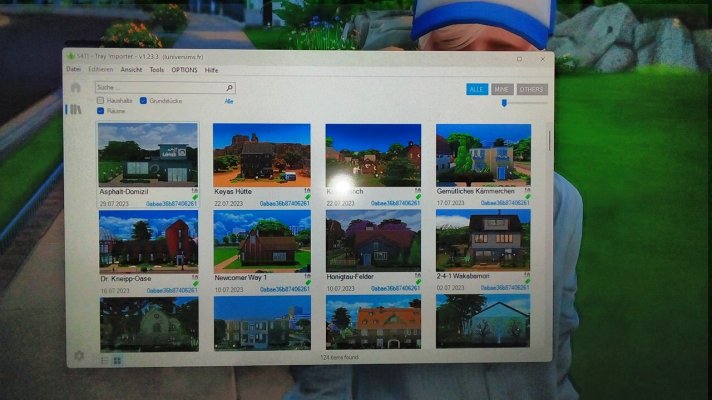Select the blue apartment block thumbnail in bottom row

pos(262,323)
